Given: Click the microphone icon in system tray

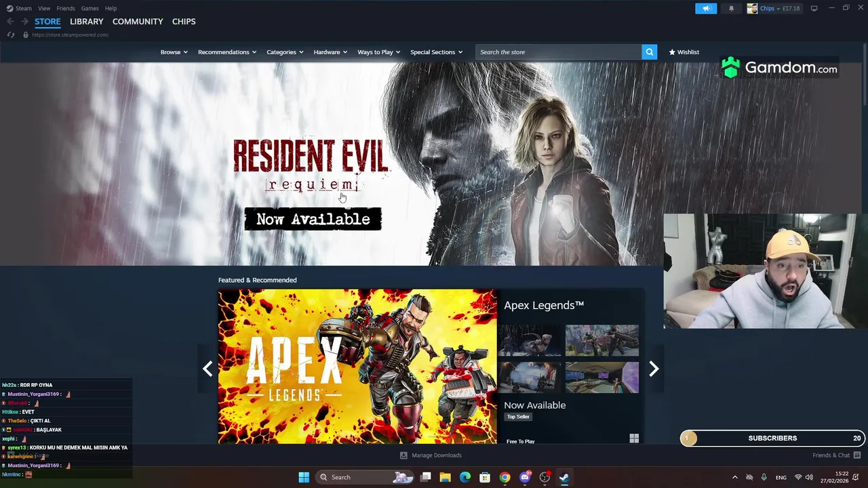Looking at the screenshot, I should coord(764,477).
